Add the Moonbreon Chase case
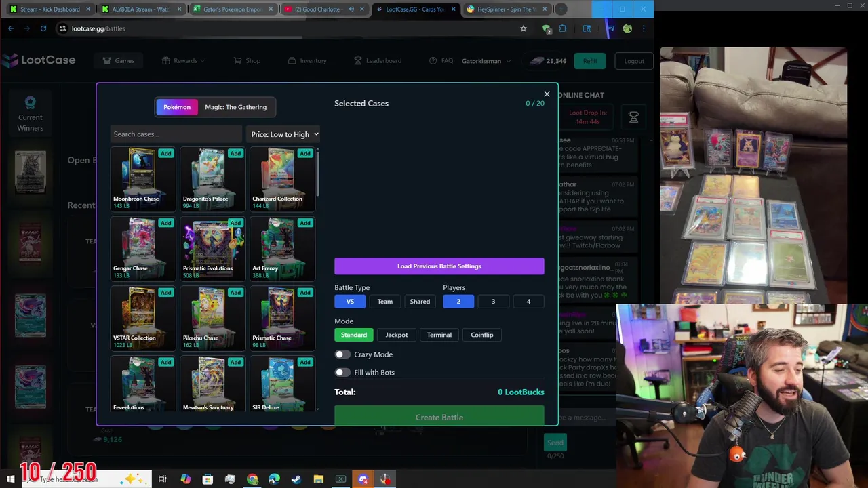The image size is (868, 488). [x=165, y=153]
